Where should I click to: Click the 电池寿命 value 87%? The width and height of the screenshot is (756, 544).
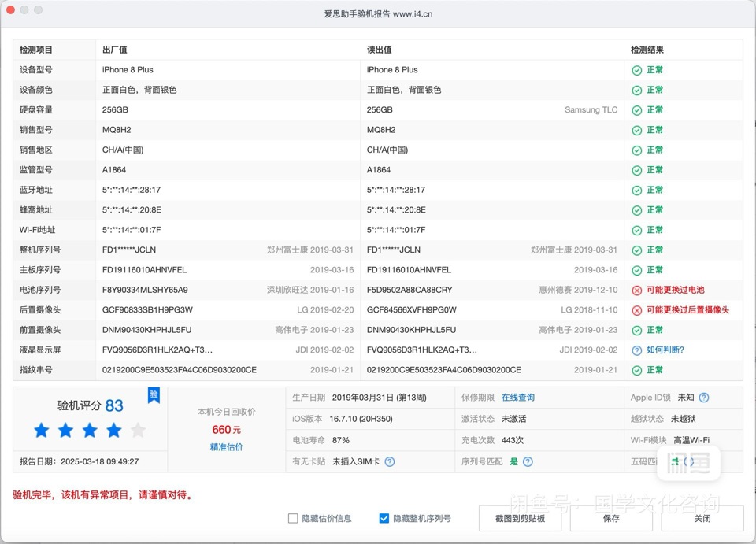[x=341, y=440]
